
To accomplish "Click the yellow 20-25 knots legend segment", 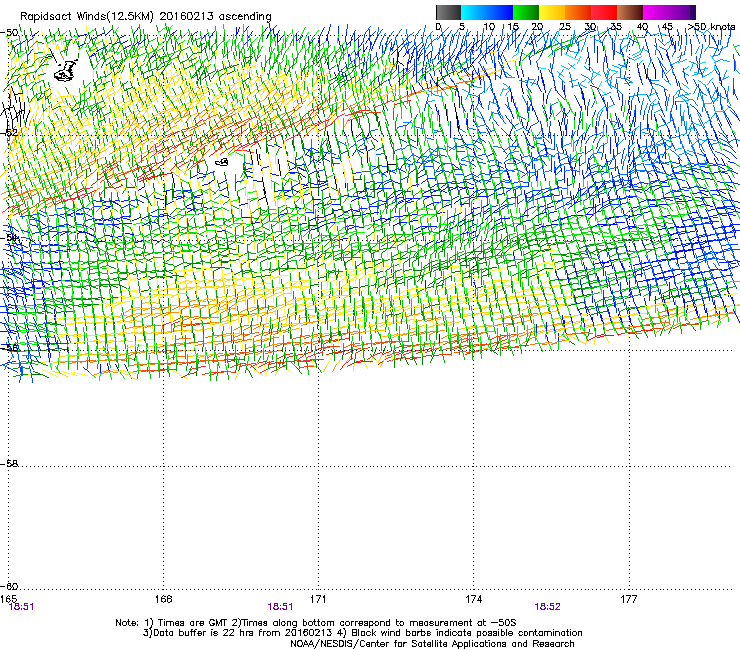I will click(552, 12).
